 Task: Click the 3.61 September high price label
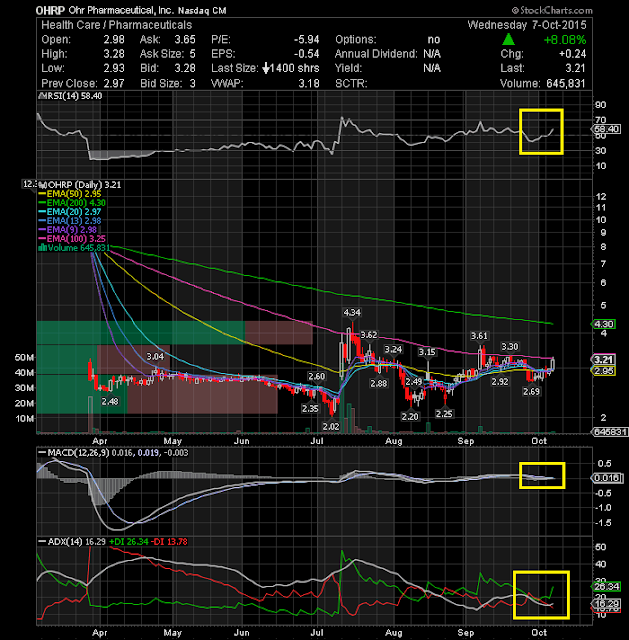[479, 336]
